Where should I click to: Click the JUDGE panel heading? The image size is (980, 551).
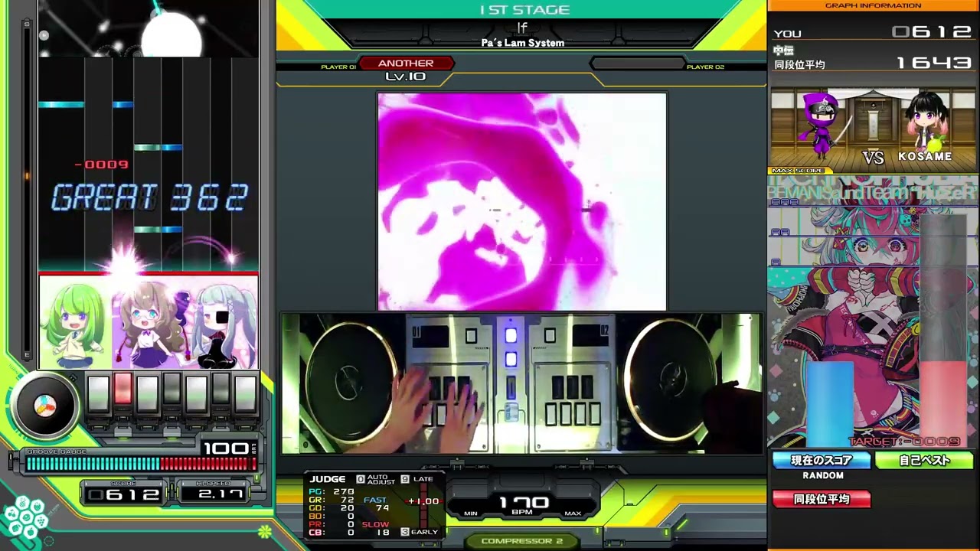(x=328, y=479)
